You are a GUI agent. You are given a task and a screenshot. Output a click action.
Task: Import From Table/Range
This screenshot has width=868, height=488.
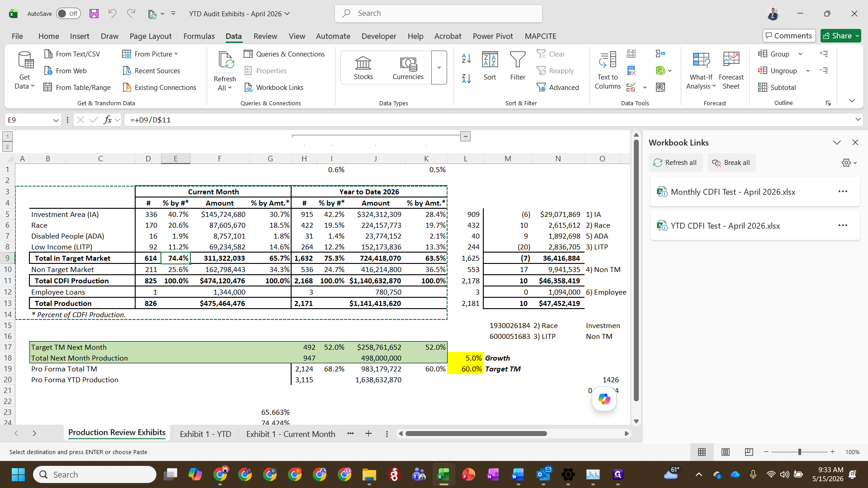point(77,87)
